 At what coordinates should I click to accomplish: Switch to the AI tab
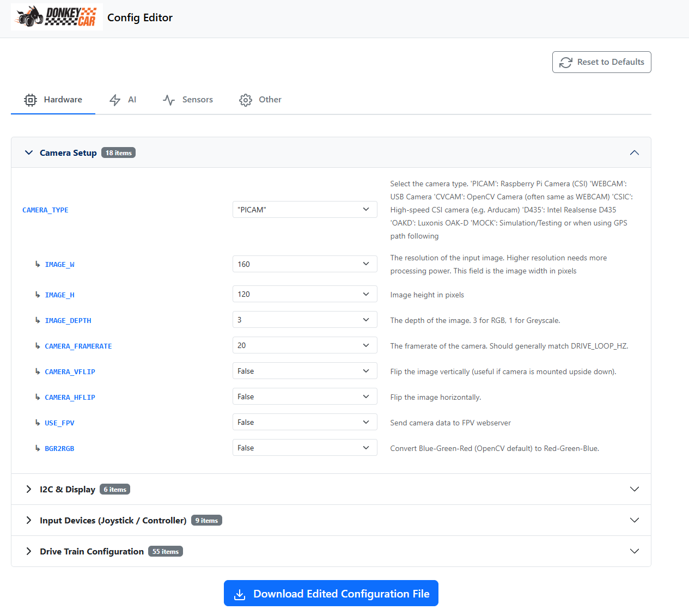coord(123,100)
